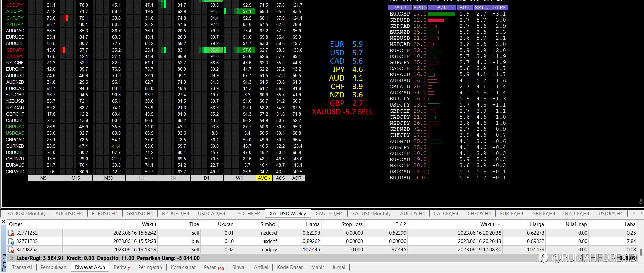
Task: Open the Peringatan terminal tab
Action: (150, 267)
